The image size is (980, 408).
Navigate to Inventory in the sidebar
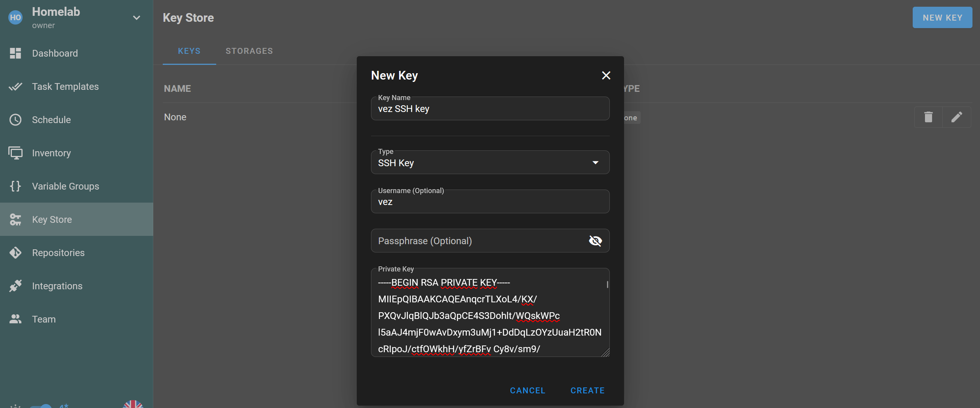click(x=51, y=153)
